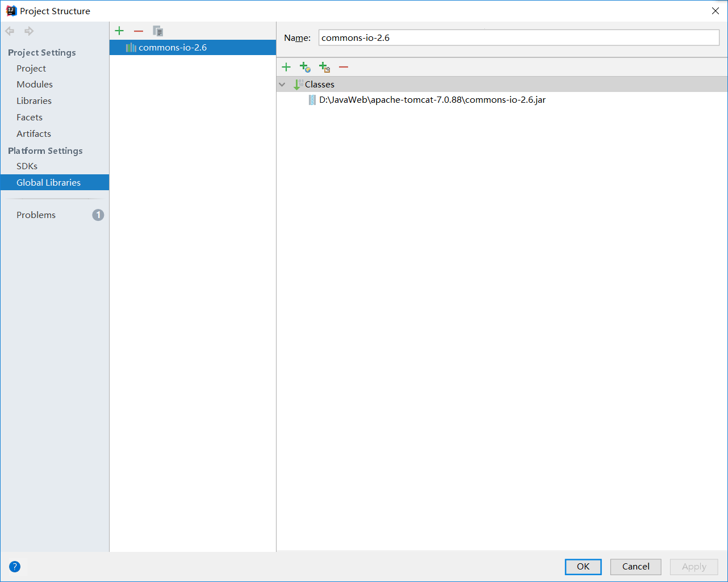Click the exclude roots plus icon
The image size is (728, 582).
[x=324, y=67]
